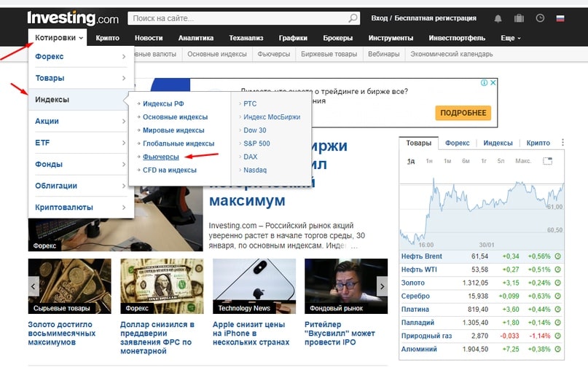
Task: Open the gold bars news thumbnail
Action: point(70,286)
